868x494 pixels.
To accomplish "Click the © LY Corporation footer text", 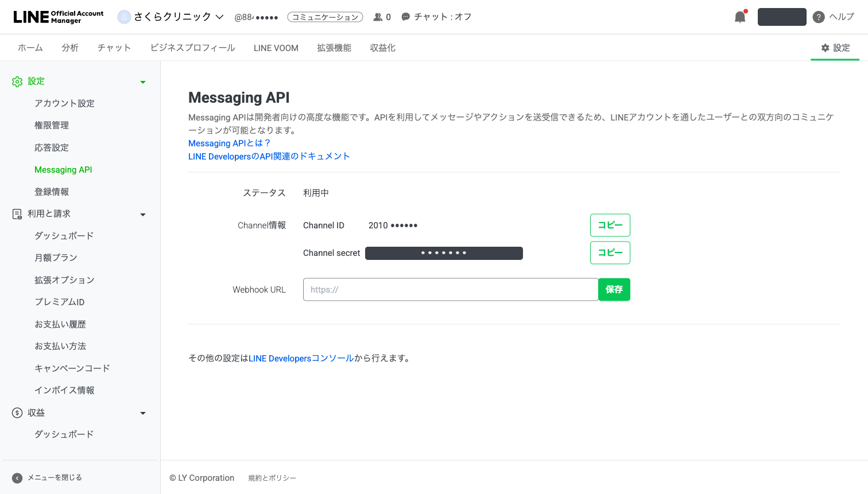I will pos(202,478).
